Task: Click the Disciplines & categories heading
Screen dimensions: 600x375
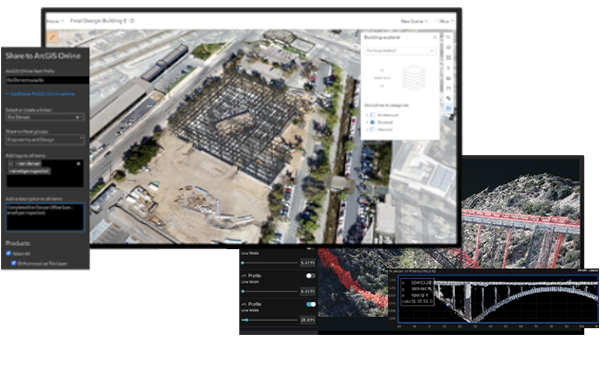Action: [x=386, y=105]
